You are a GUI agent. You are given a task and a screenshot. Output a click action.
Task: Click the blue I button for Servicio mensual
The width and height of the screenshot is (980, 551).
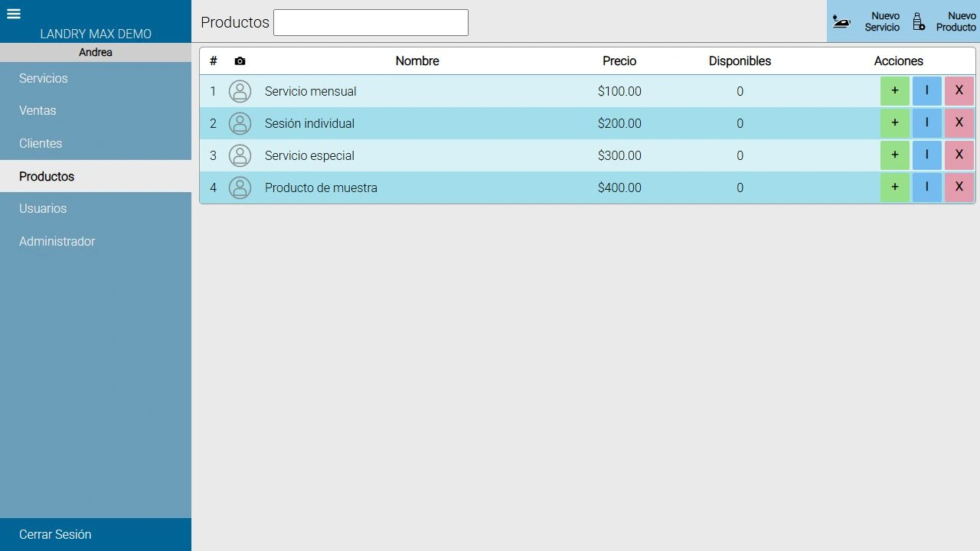(926, 91)
